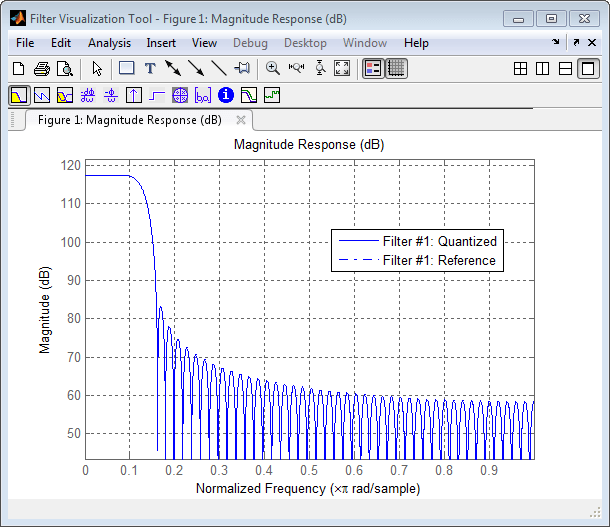Show Filter Information via the blue info icon
The image size is (610, 527).
click(226, 96)
